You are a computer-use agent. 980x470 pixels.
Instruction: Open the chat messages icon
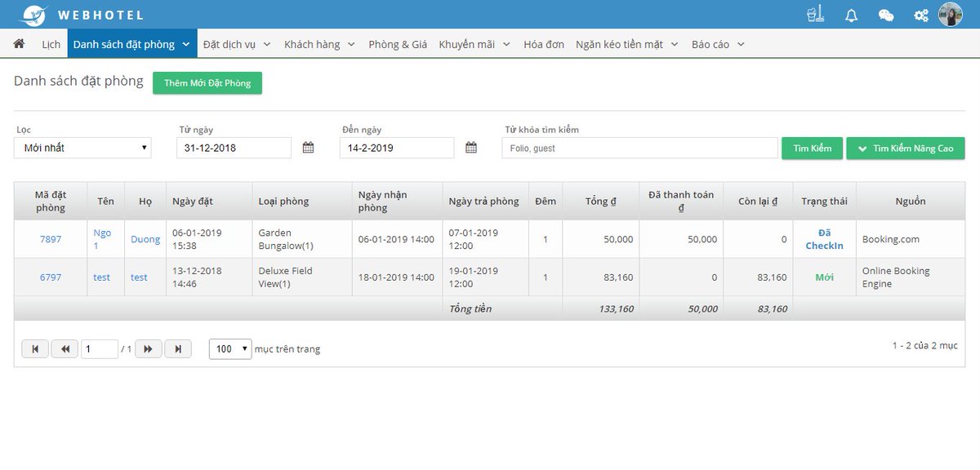(886, 15)
